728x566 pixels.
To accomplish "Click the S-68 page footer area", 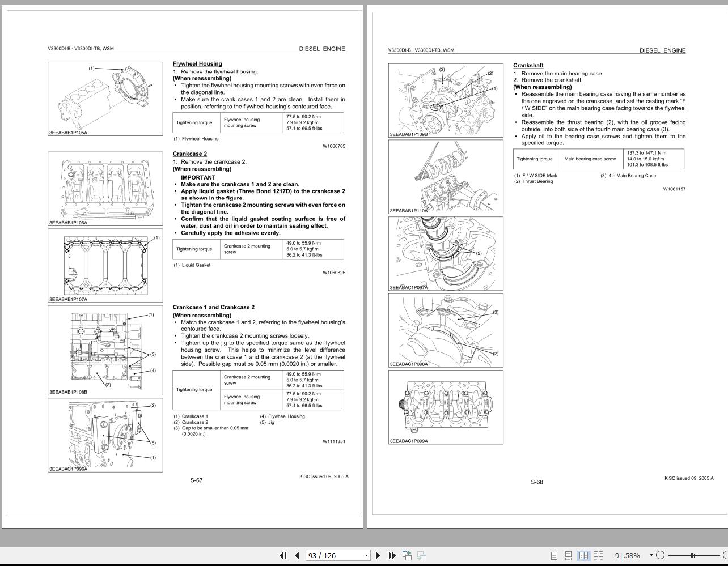I will [536, 482].
